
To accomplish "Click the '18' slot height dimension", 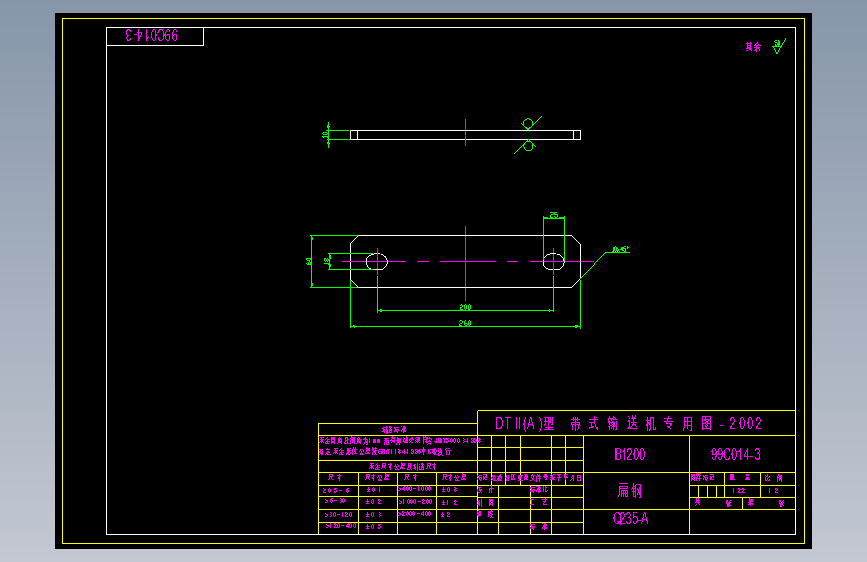I will pos(327,260).
